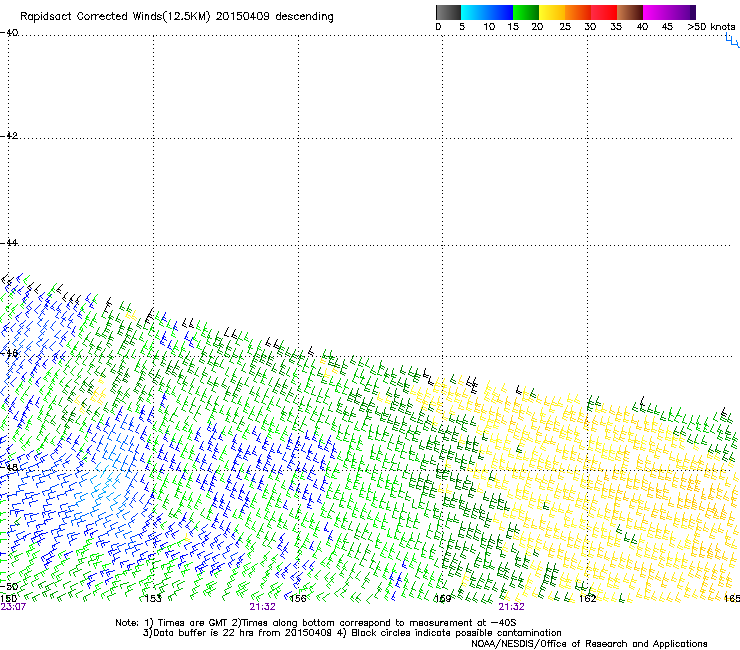Screen dimensions: 740x650
Task: Click the '10' label under the color bar
Action: click(489, 27)
